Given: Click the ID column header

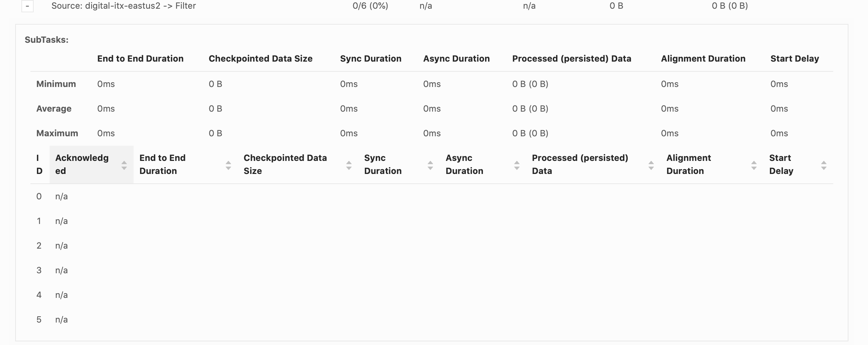Looking at the screenshot, I should tap(39, 165).
